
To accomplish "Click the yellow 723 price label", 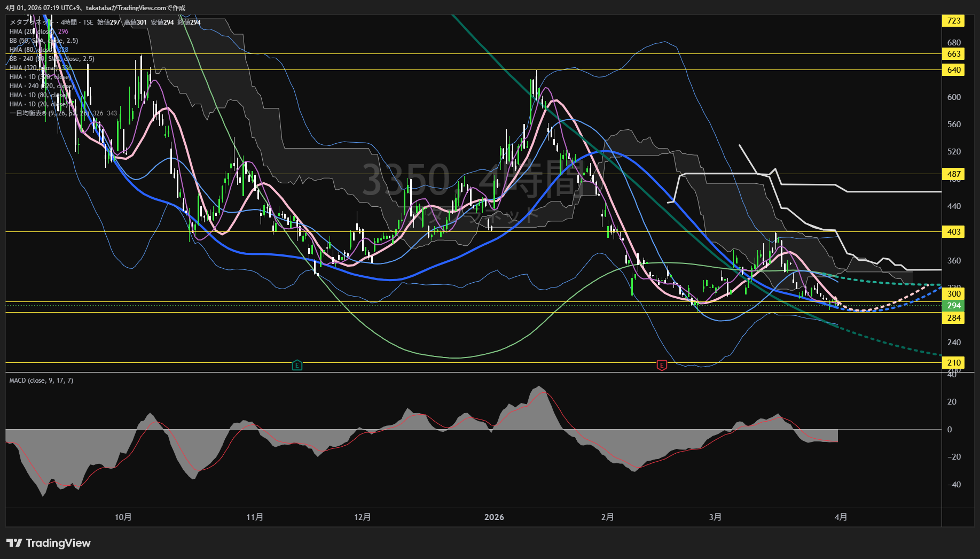I will pyautogui.click(x=953, y=21).
